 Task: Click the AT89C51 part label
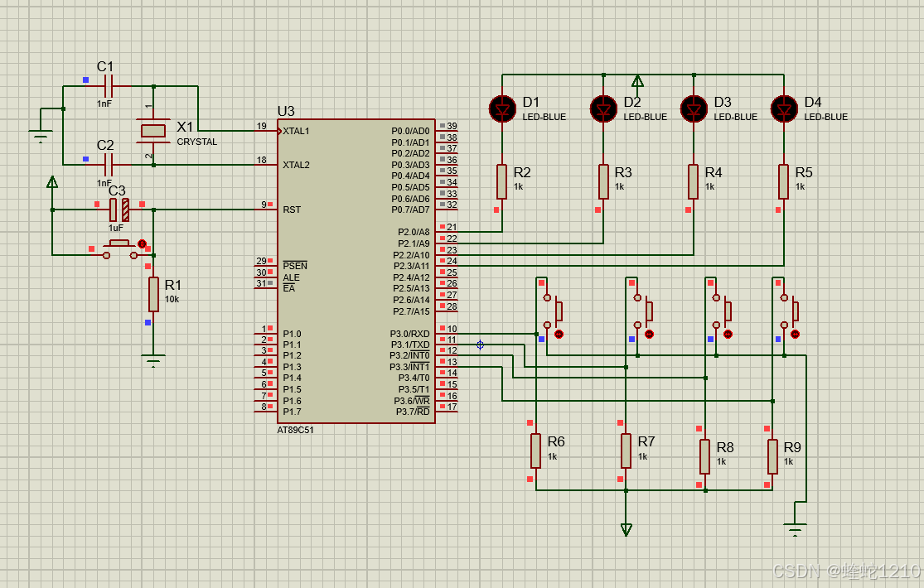(295, 430)
